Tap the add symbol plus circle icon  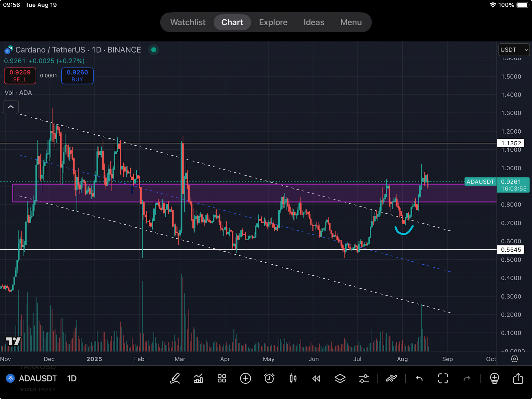[x=245, y=378]
